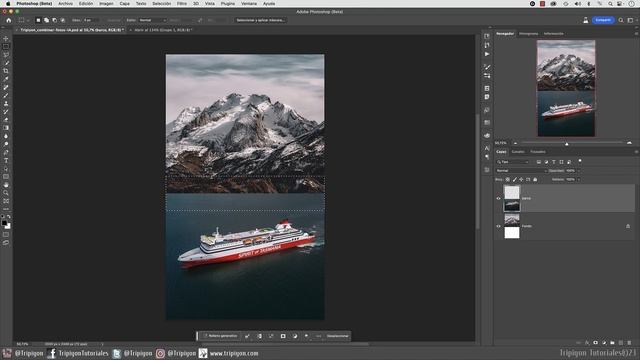Screen dimensions: 640x360
Task: Toggle lock image pixels brush icon
Action: tap(515, 180)
